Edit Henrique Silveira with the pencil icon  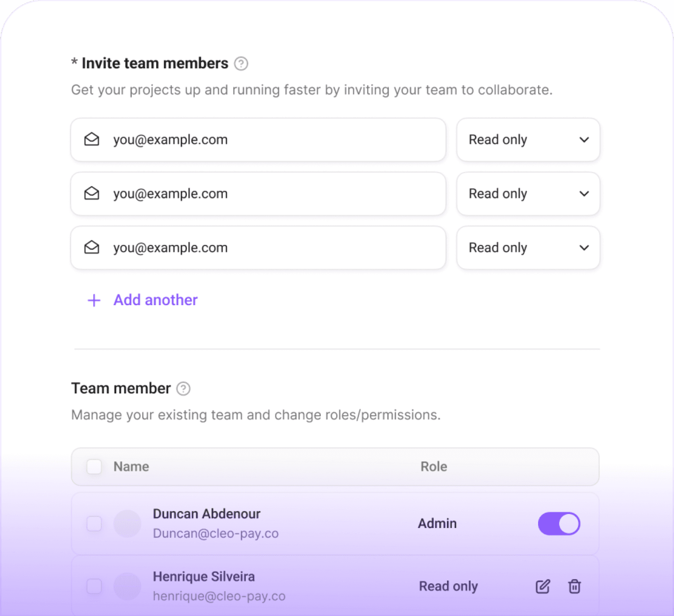[543, 587]
